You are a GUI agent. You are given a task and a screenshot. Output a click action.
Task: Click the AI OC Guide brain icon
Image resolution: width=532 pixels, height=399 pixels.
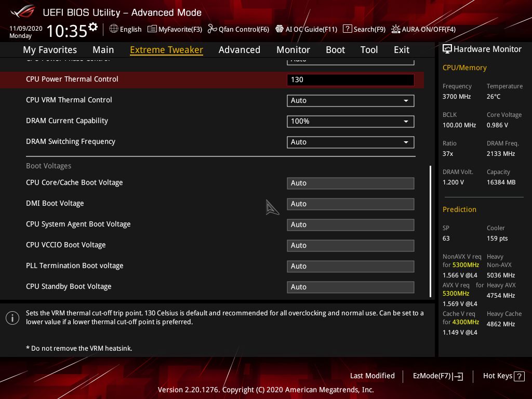[279, 29]
